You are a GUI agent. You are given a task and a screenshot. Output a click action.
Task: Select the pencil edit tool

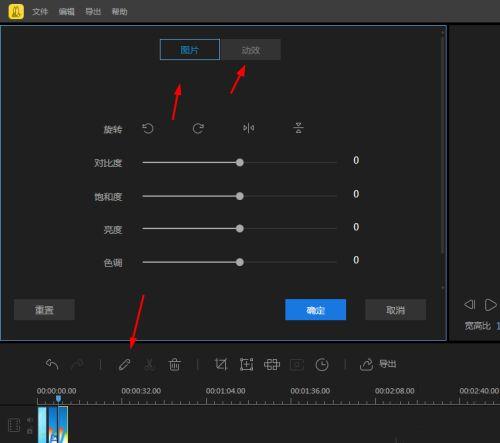coord(124,365)
